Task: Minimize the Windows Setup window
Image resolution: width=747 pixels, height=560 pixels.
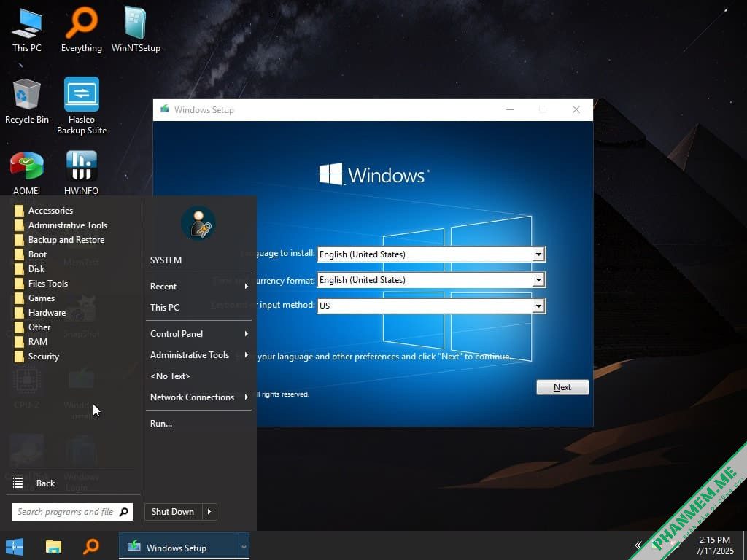Action: pos(510,109)
